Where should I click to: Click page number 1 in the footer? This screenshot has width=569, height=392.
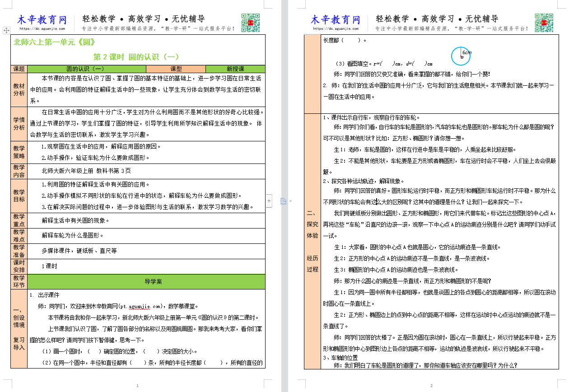[x=137, y=386]
